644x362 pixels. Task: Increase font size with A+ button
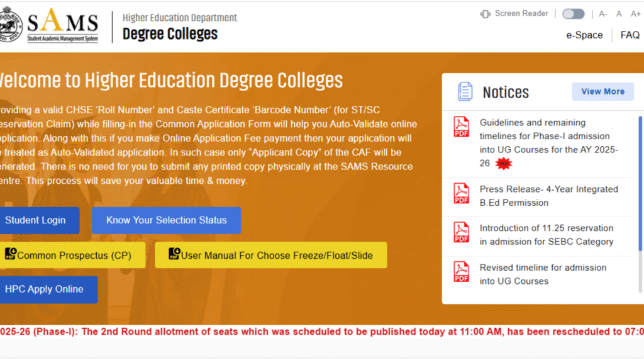[635, 14]
